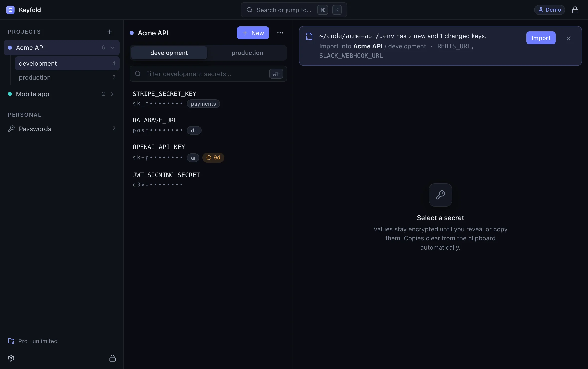Screen dimensions: 588x369
Task: Open the DATABASE_URL secret
Action: (x=208, y=125)
